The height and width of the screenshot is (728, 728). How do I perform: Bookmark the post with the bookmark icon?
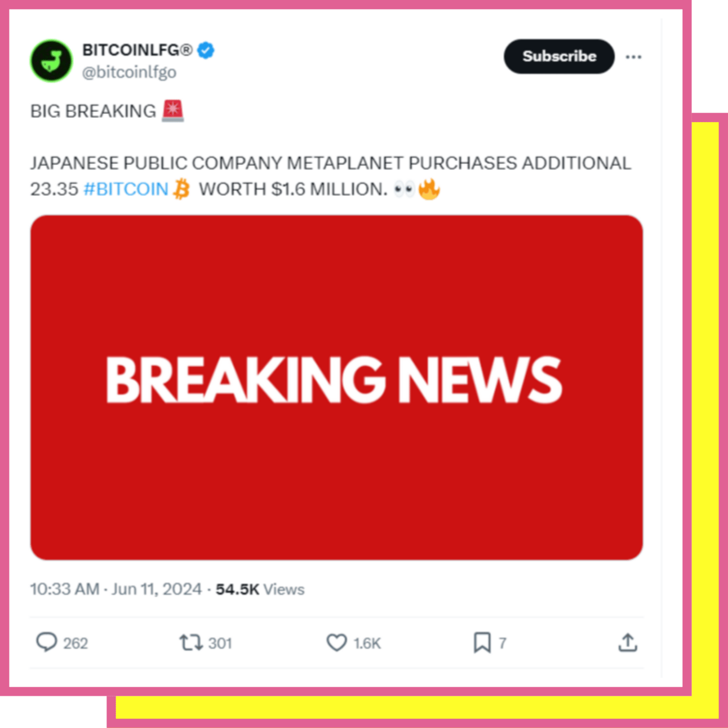coord(482,642)
